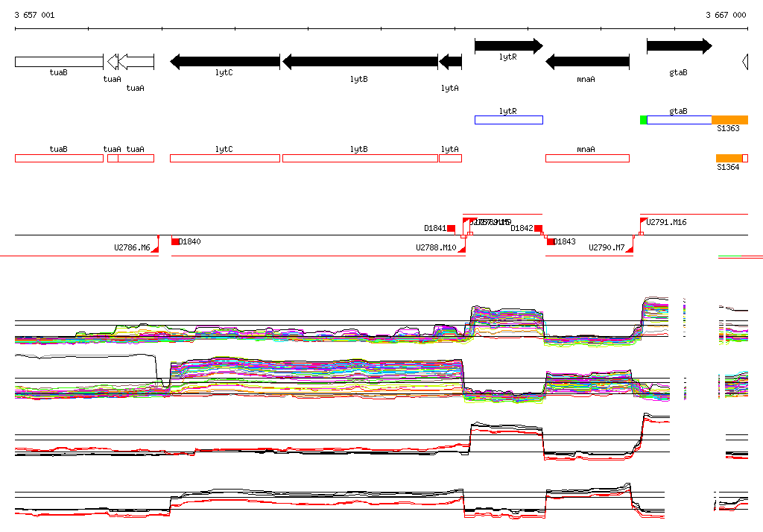Select the orange S1364 segment
This screenshot has width=763, height=532.
(x=729, y=158)
